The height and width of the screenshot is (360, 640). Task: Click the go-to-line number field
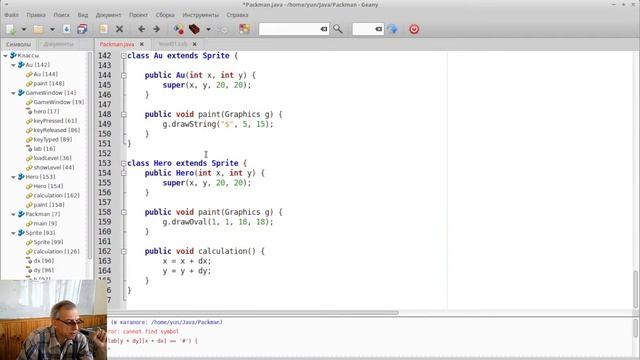coord(363,29)
